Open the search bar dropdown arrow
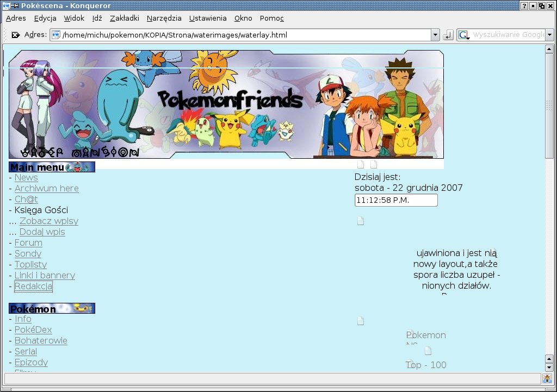 549,35
